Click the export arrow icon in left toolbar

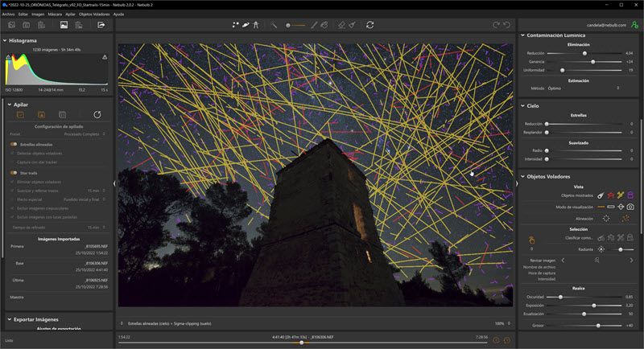click(x=101, y=25)
